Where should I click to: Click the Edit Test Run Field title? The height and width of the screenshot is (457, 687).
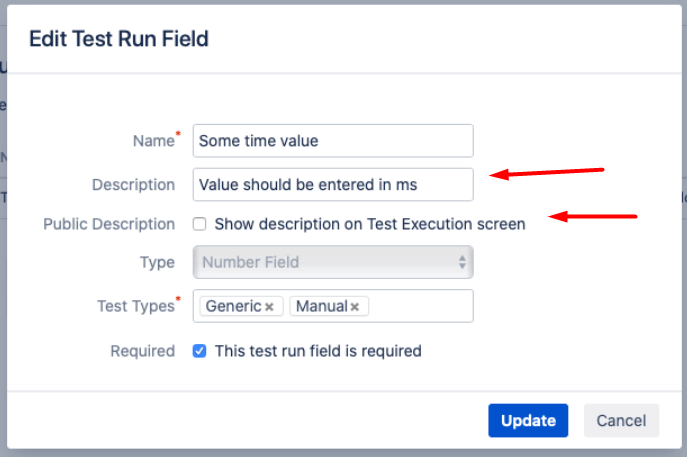pyautogui.click(x=118, y=39)
